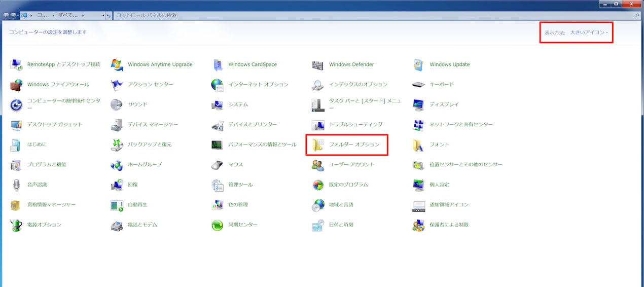
Task: Open 日付と時刻 settings
Action: tap(341, 225)
